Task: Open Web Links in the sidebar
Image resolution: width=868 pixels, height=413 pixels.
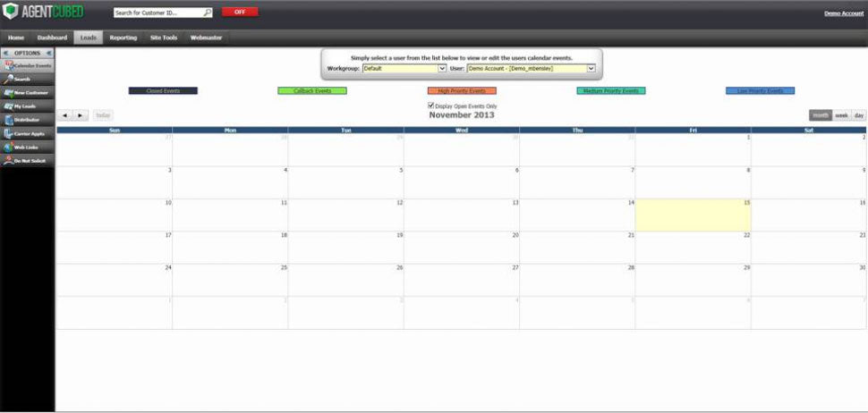Action: 28,147
